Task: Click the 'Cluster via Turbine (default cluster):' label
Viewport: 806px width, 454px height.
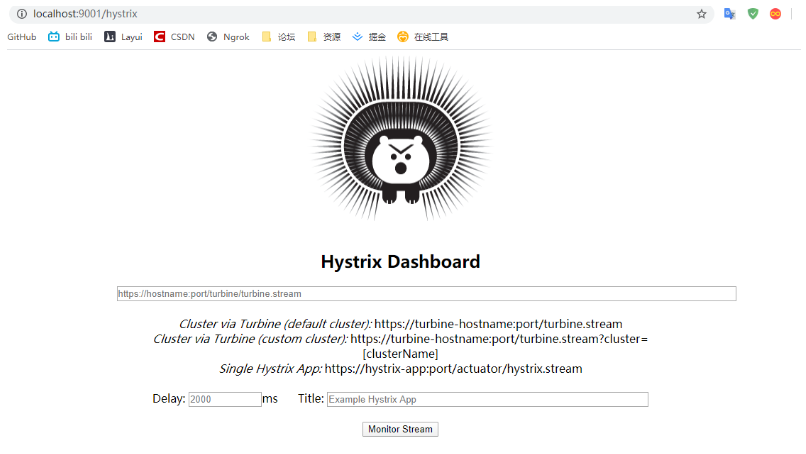Action: (x=275, y=324)
